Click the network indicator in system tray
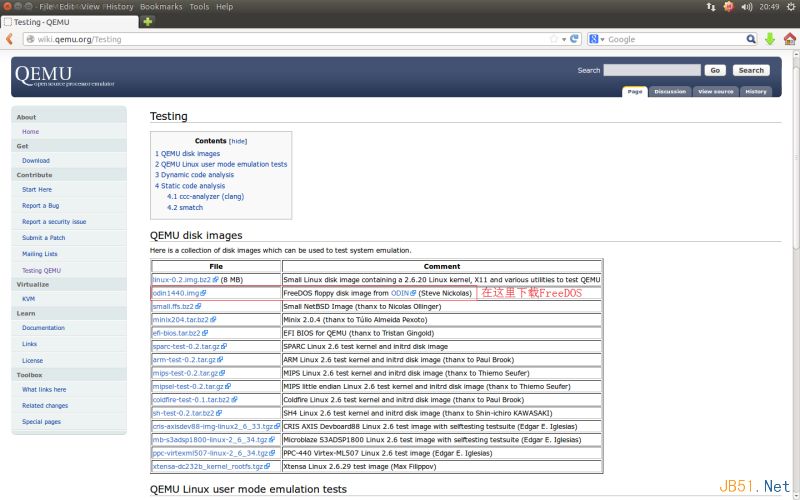800x500 pixels. pos(711,7)
